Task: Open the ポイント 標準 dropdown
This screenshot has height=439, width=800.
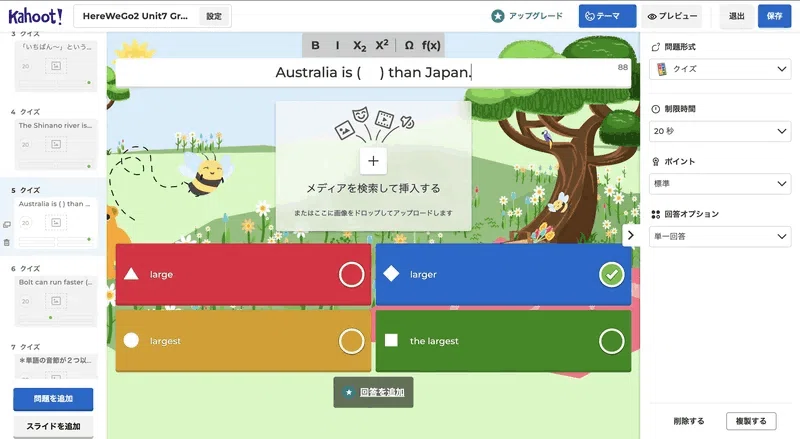Action: tap(720, 183)
